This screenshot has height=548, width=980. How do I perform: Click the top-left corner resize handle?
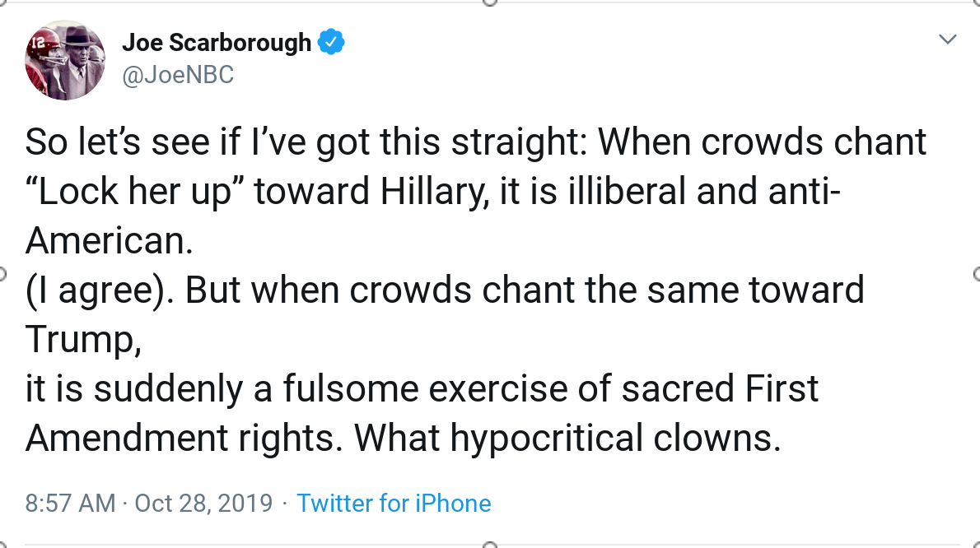pyautogui.click(x=2, y=2)
